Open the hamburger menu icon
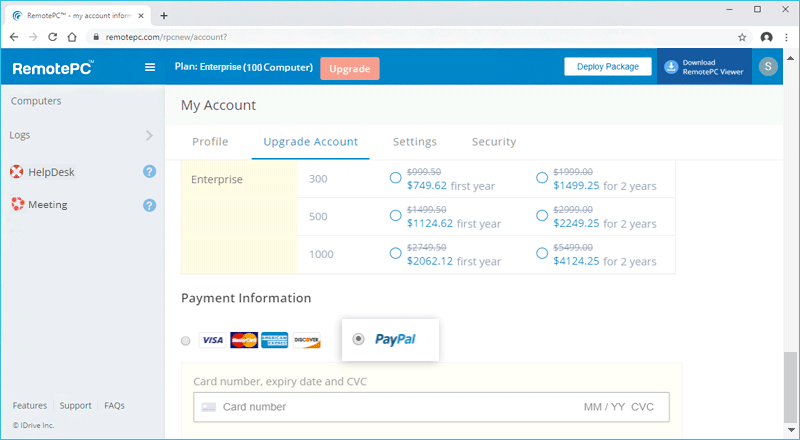 [x=150, y=67]
